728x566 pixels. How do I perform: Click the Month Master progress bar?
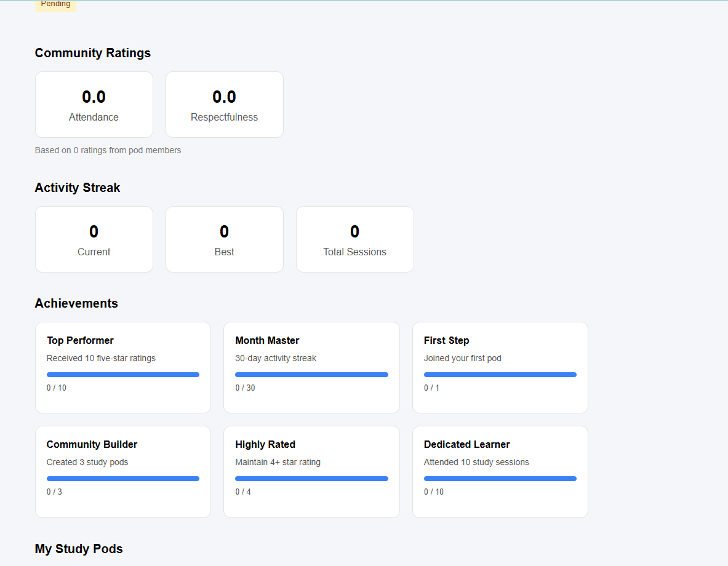point(311,375)
